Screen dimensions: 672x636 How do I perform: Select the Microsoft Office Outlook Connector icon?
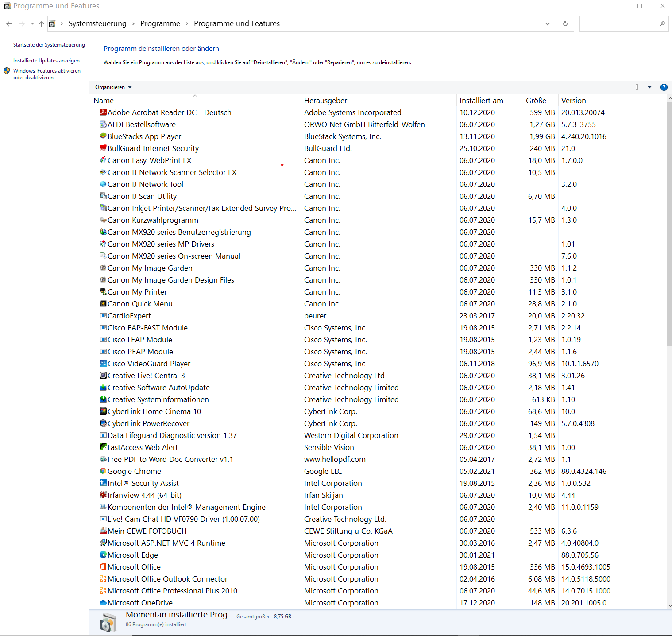tap(103, 578)
